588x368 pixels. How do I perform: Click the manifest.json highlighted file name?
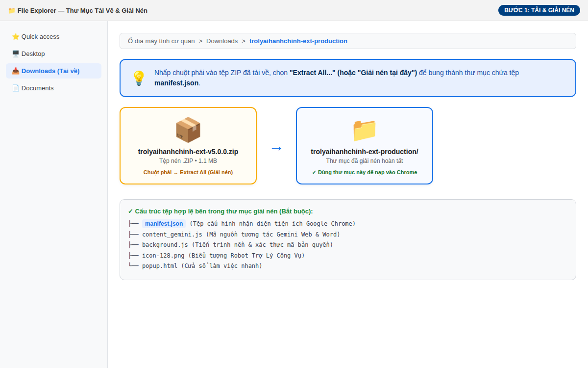click(164, 224)
